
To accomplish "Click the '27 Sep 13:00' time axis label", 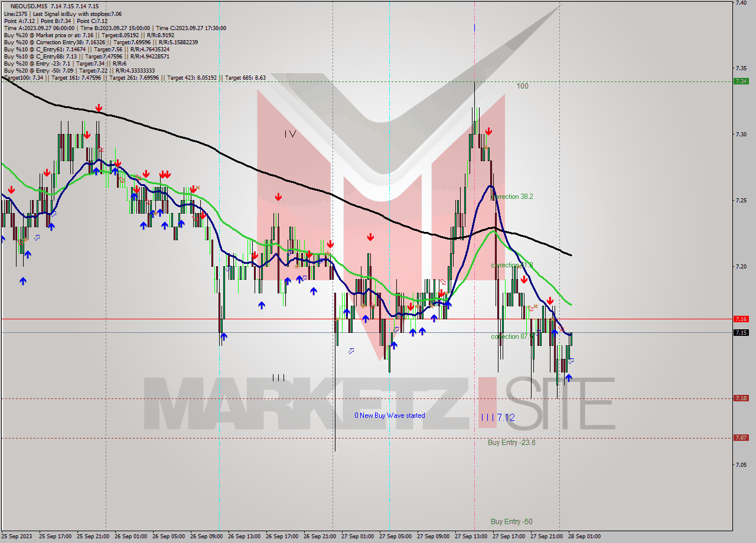I will pos(470,537).
